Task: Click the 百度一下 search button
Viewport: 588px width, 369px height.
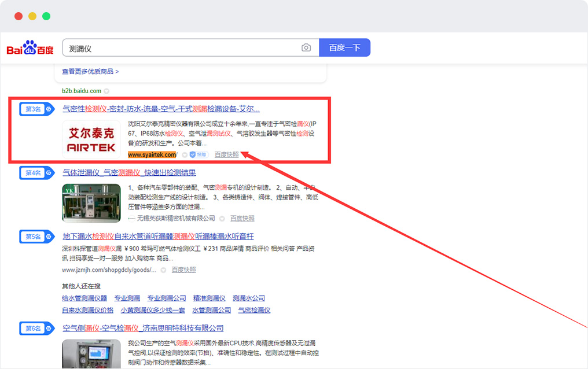Action: pyautogui.click(x=344, y=47)
